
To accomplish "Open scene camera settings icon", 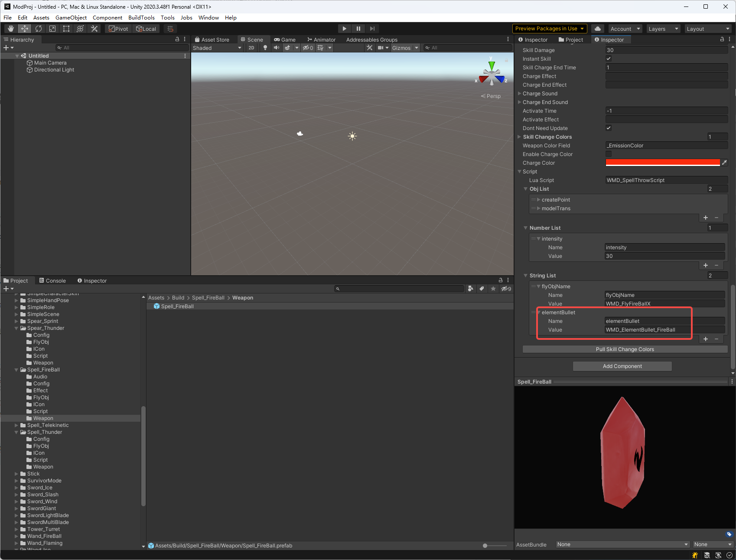I will click(381, 48).
